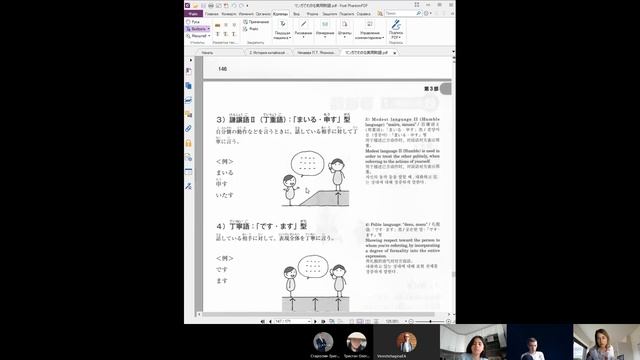Open the Вид ribbon tab
Viewport: 640px width, 360px height.
point(296,14)
